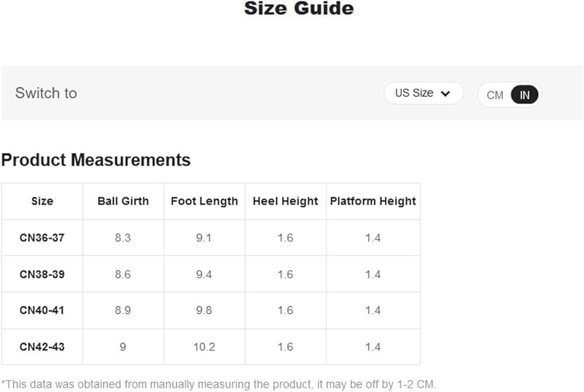
Task: Click the Product Measurements heading
Action: (96, 160)
